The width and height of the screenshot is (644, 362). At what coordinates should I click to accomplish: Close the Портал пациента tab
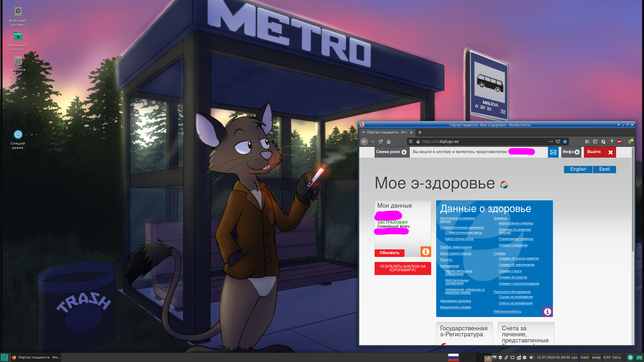point(411,132)
